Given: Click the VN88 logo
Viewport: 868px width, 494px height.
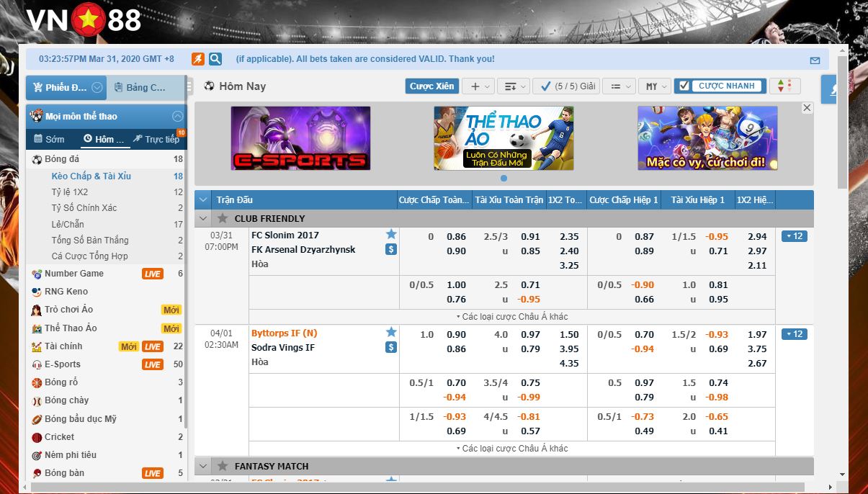Looking at the screenshot, I should (x=84, y=20).
